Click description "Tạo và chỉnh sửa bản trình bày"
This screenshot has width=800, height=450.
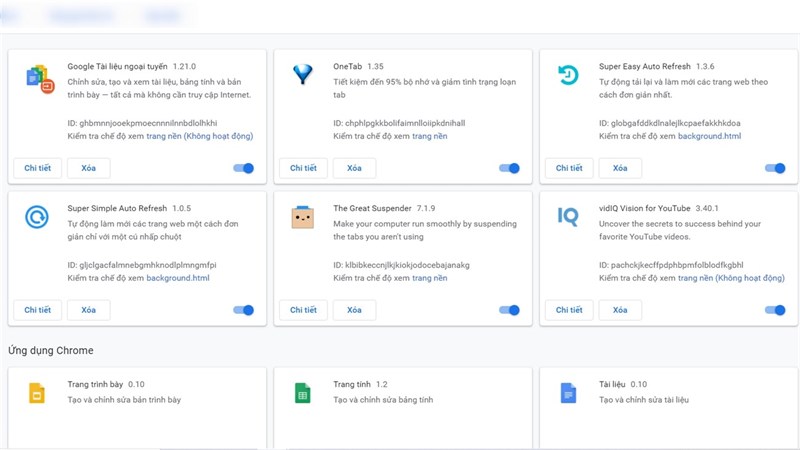[124, 399]
